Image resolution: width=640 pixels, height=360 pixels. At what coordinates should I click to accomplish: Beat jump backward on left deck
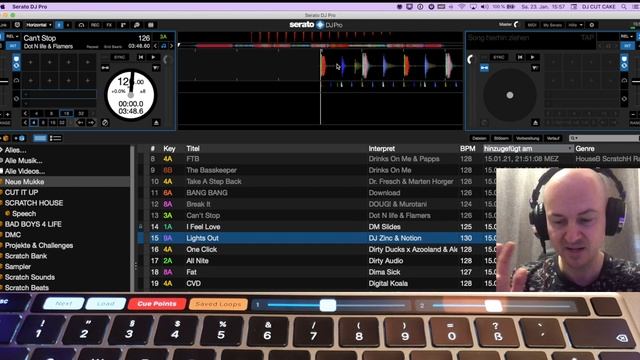click(80, 122)
